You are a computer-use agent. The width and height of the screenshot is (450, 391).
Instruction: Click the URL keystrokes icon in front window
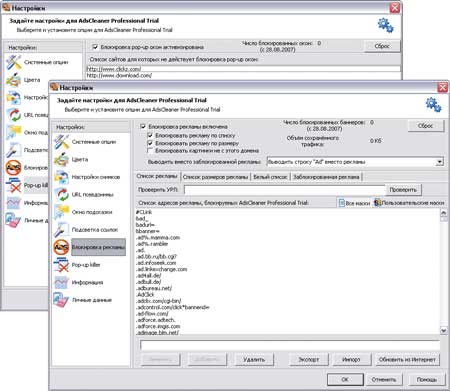(61, 195)
